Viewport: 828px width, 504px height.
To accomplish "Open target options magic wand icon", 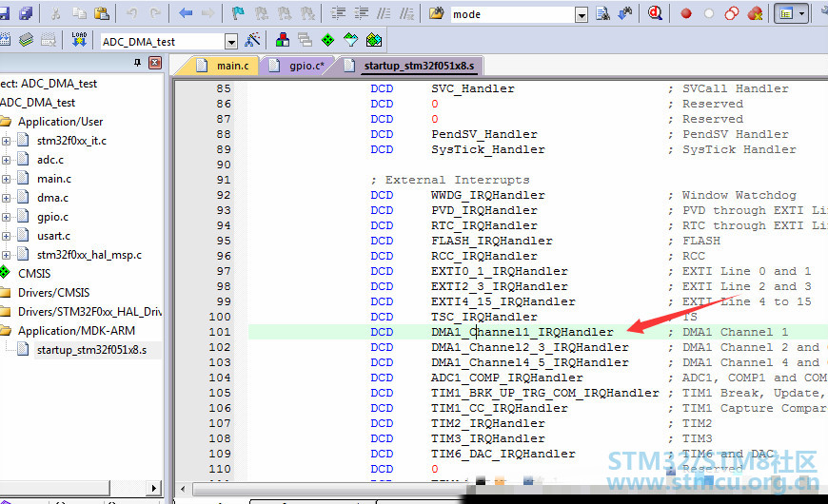I will pyautogui.click(x=252, y=40).
